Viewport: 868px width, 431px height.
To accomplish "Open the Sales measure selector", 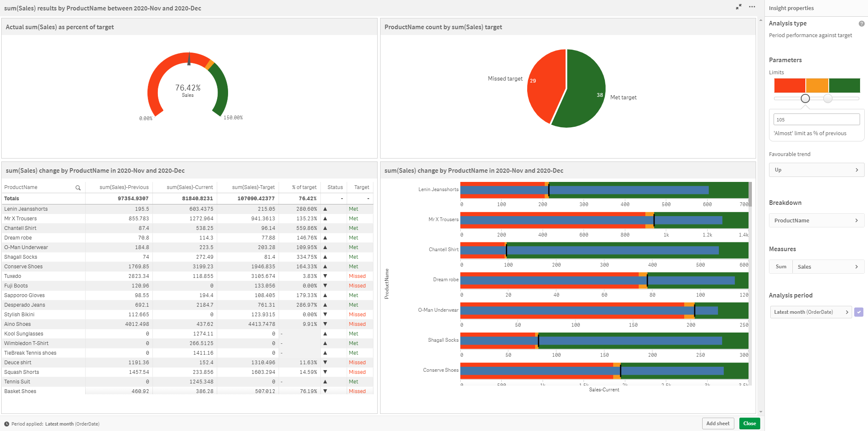I will [828, 267].
